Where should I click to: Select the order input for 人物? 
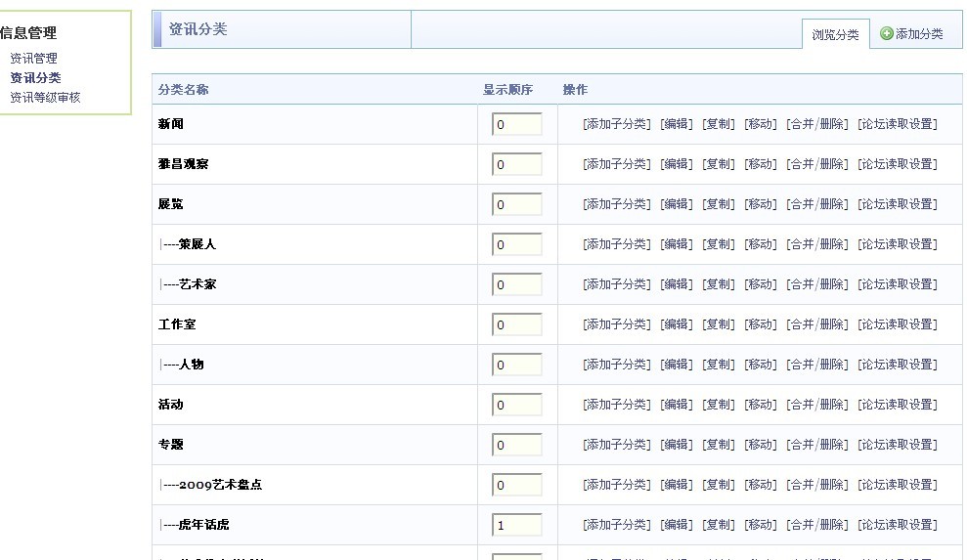tap(517, 365)
